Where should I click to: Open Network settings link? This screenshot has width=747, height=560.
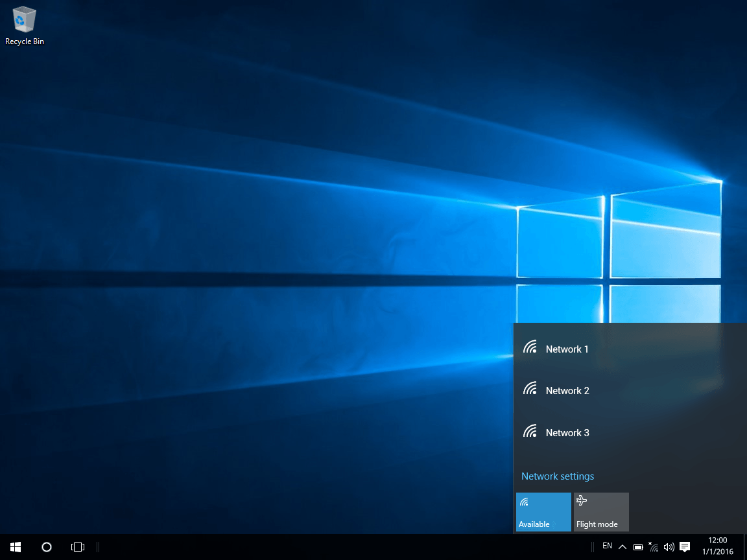tap(558, 476)
